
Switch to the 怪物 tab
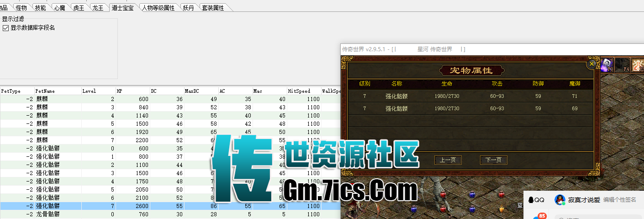pyautogui.click(x=21, y=8)
